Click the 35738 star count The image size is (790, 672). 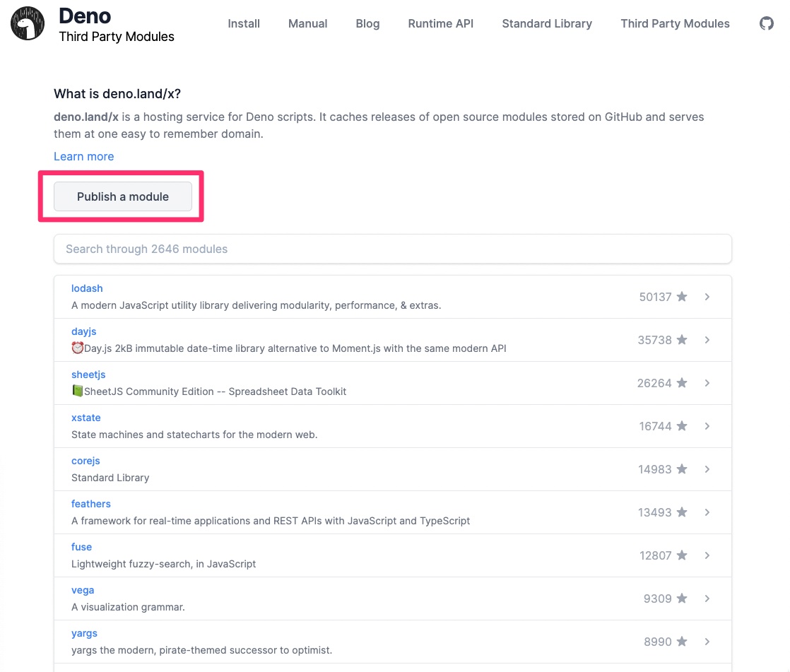coord(655,340)
